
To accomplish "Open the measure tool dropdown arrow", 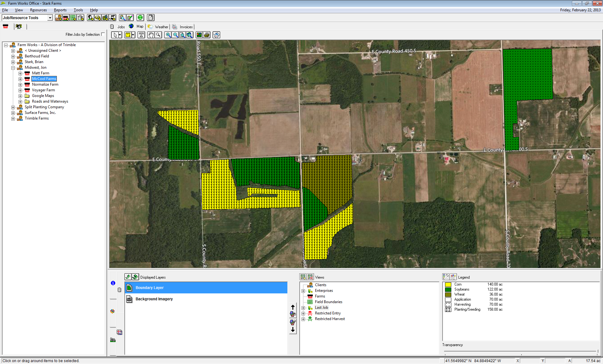I will (x=133, y=35).
